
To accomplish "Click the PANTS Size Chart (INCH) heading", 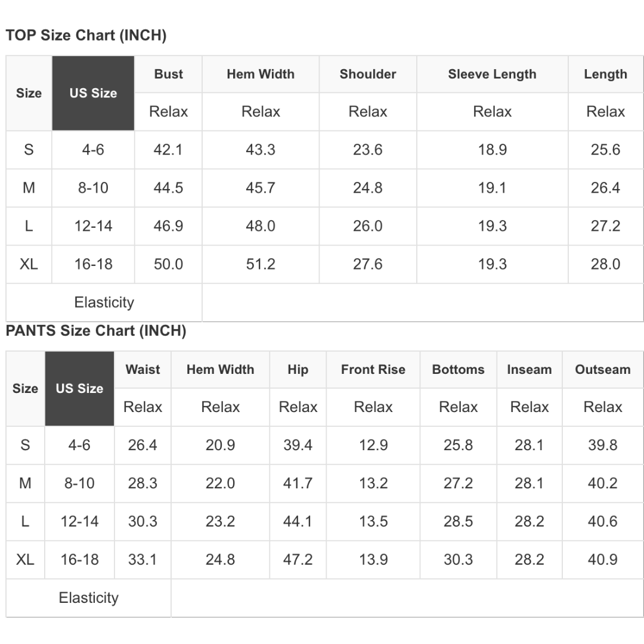I will click(96, 331).
